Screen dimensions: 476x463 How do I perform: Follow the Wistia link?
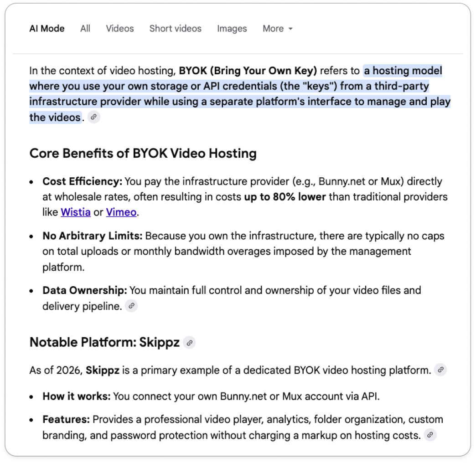(75, 212)
